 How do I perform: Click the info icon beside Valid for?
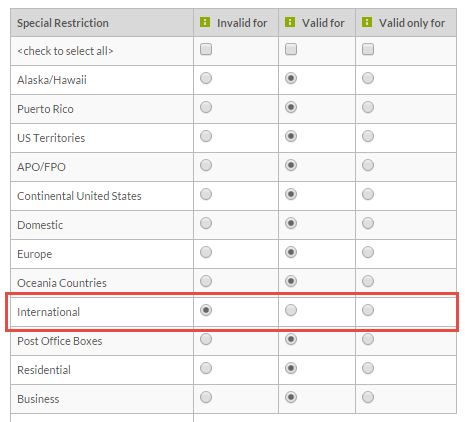pyautogui.click(x=290, y=22)
